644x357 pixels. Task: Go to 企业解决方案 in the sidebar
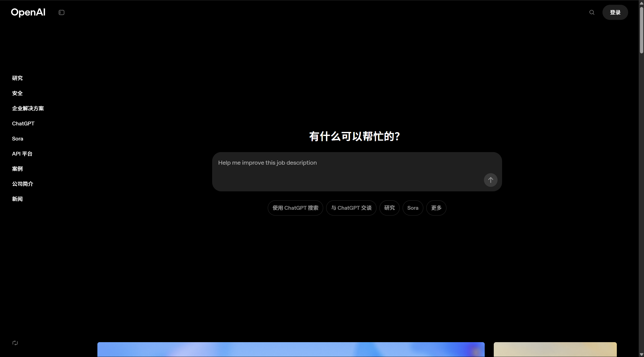28,108
